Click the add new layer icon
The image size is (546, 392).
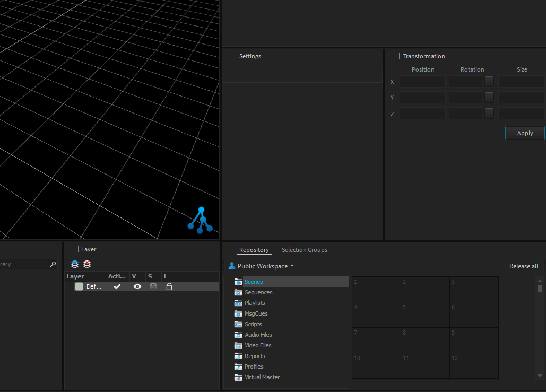pos(75,264)
